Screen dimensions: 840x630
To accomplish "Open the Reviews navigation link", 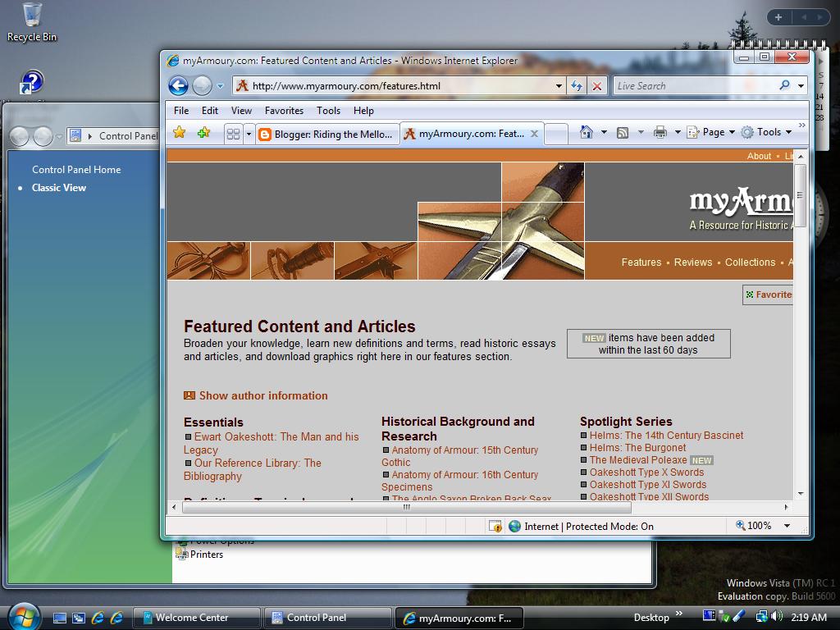I will [693, 262].
